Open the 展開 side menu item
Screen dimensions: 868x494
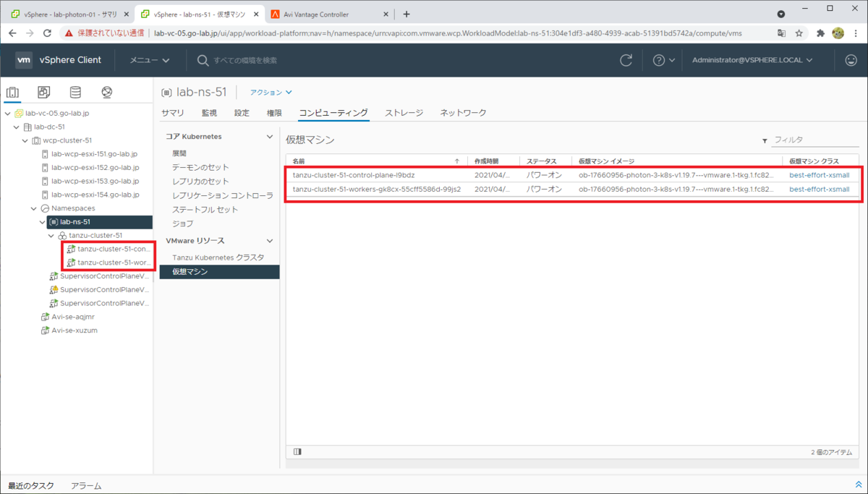(179, 153)
